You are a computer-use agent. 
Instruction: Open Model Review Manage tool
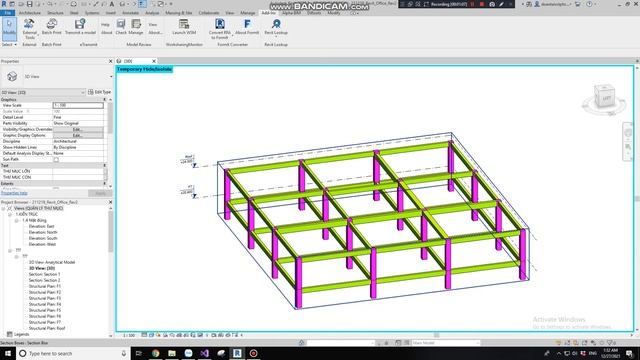pos(136,27)
